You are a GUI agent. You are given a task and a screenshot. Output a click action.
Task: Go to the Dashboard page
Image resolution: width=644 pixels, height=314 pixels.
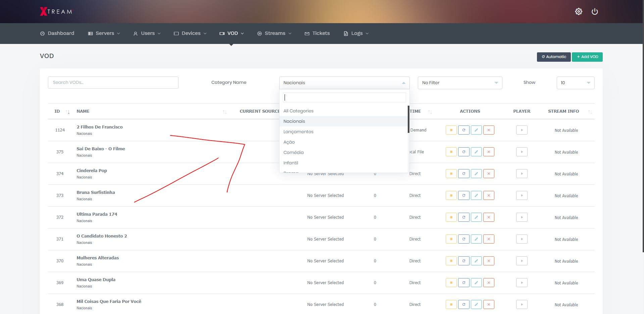click(x=57, y=33)
